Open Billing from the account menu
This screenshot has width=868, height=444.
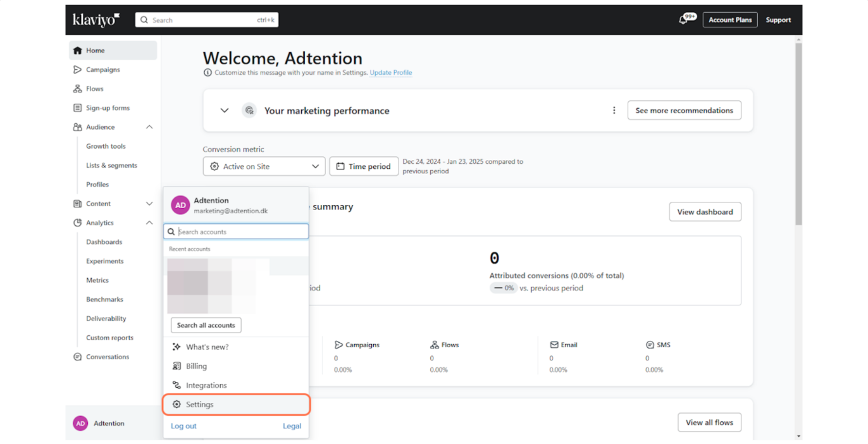tap(196, 366)
